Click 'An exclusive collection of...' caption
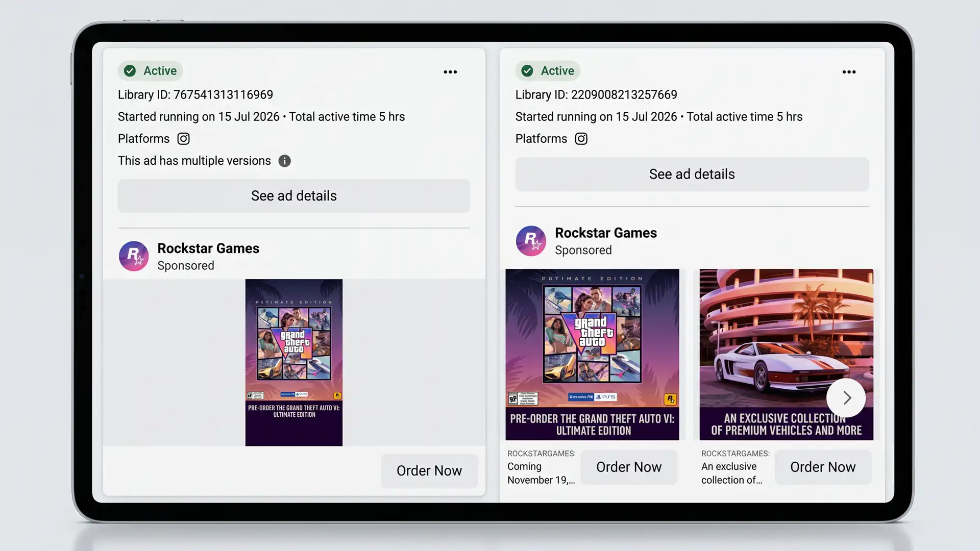The width and height of the screenshot is (980, 551). (732, 473)
